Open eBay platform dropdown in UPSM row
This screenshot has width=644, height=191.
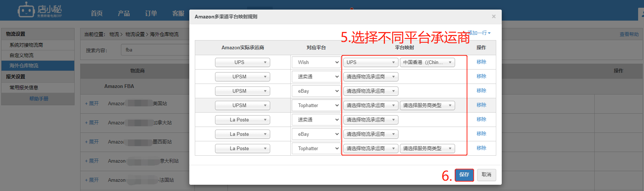click(x=316, y=91)
